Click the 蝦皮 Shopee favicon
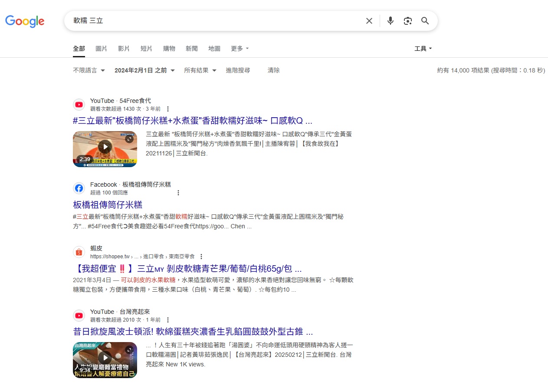Viewport: 548px width, 392px height. tap(79, 252)
